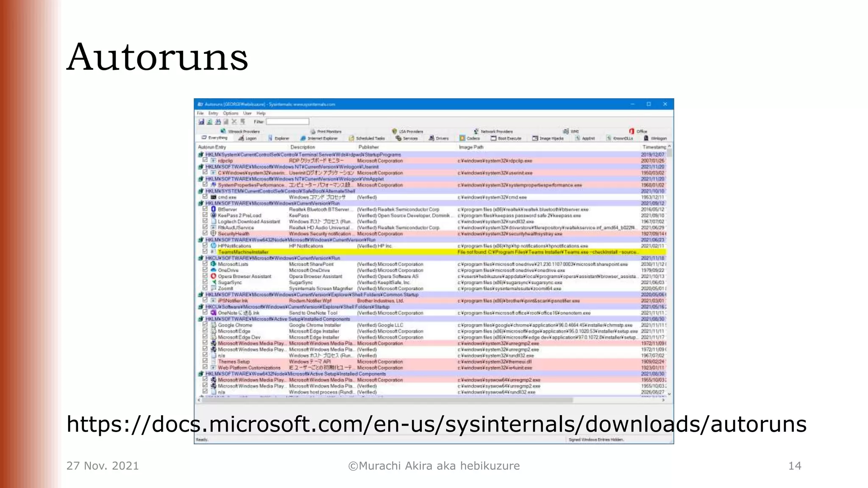Viewport: 868px width, 488px height.
Task: Open the Options menu
Action: tap(231, 113)
